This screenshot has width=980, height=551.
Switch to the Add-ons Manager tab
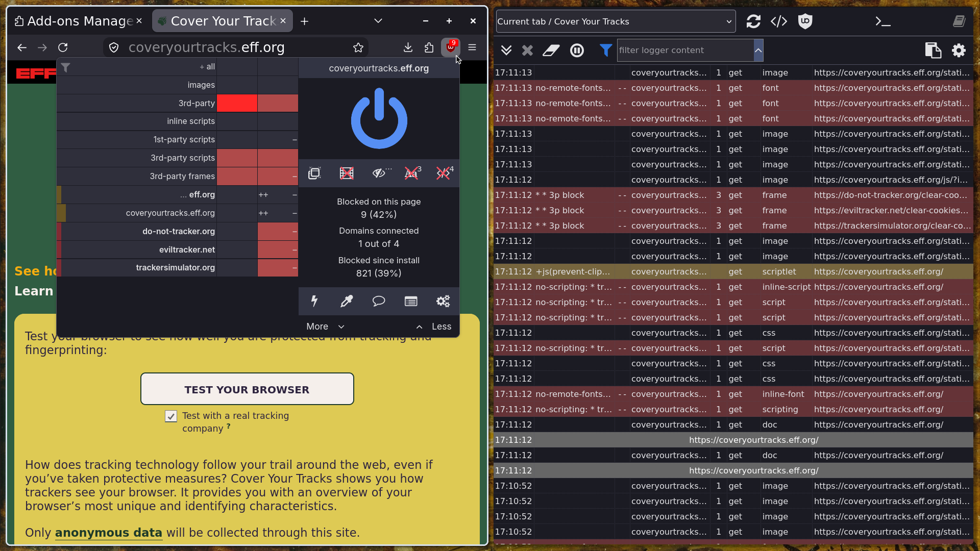pyautogui.click(x=78, y=21)
